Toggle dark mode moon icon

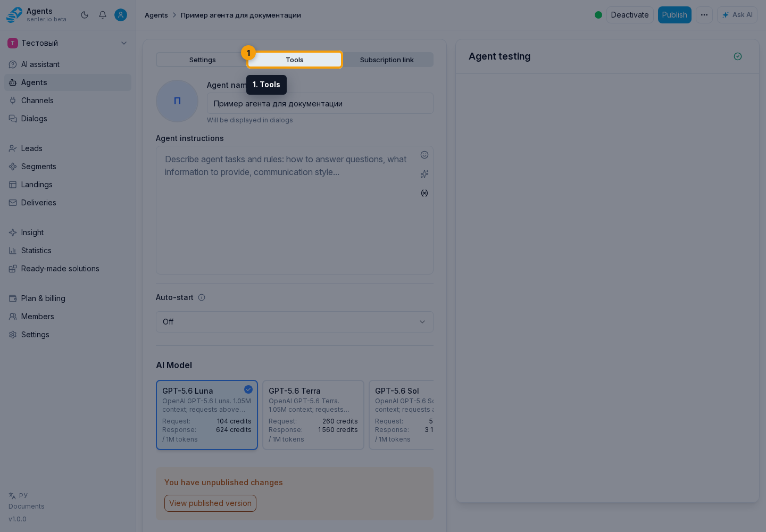click(85, 15)
